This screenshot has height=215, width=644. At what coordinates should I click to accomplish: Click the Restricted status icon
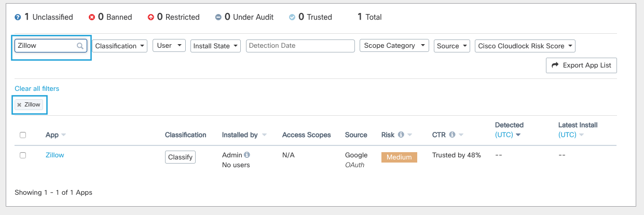(150, 17)
